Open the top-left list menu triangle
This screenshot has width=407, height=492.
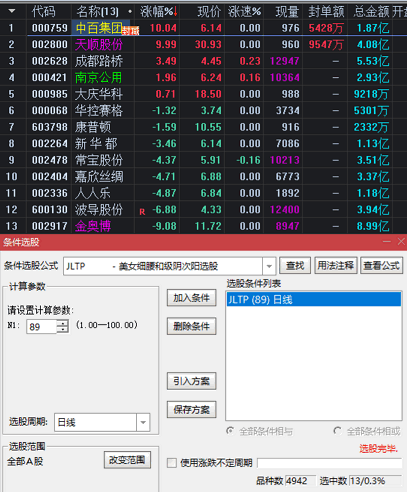click(12, 11)
